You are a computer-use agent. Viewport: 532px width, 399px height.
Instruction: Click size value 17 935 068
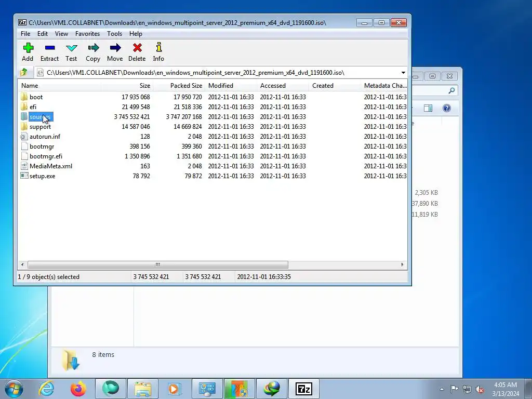click(136, 97)
